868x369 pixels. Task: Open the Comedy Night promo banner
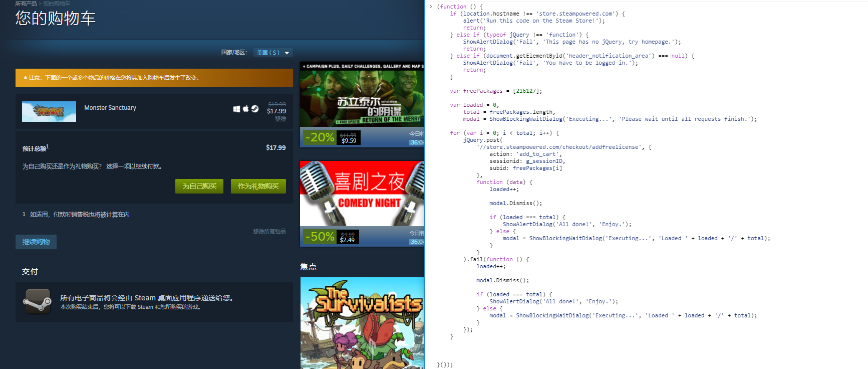(x=362, y=194)
